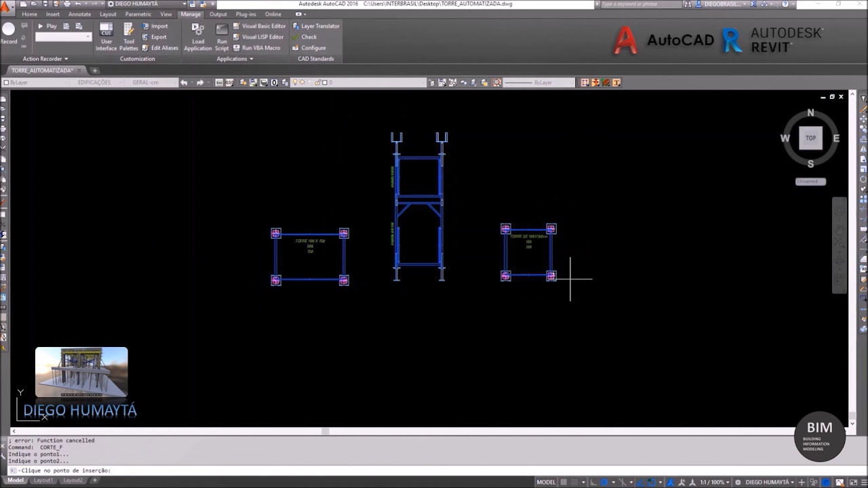Open the User Interface customization (CUI)
The width and height of the screenshot is (868, 488).
tap(106, 37)
